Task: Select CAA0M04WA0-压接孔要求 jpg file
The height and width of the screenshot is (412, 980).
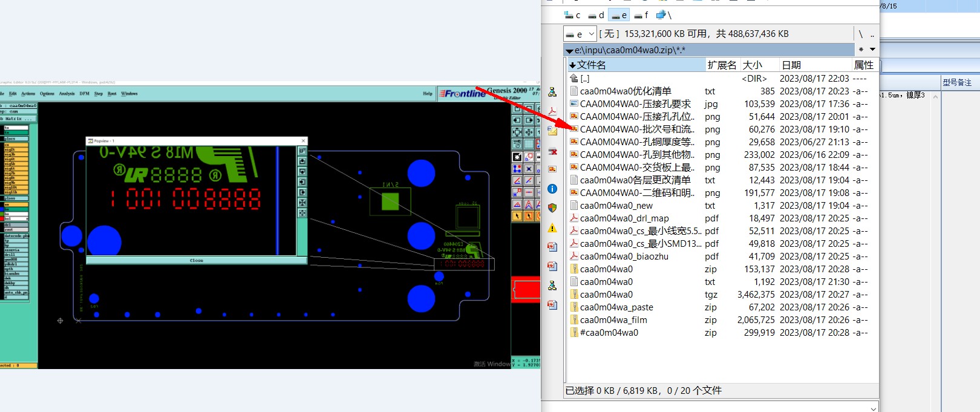Action: coord(722,104)
